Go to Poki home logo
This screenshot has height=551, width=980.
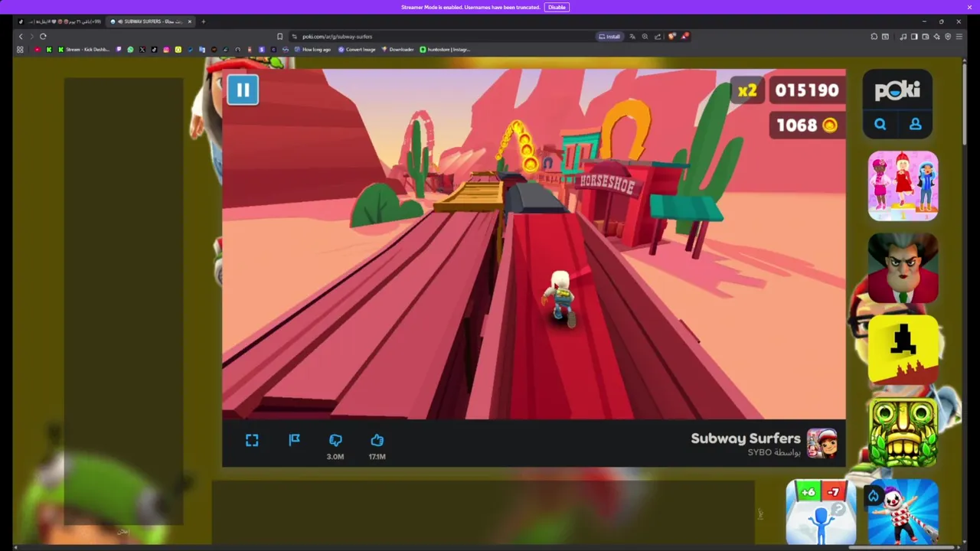coord(897,90)
